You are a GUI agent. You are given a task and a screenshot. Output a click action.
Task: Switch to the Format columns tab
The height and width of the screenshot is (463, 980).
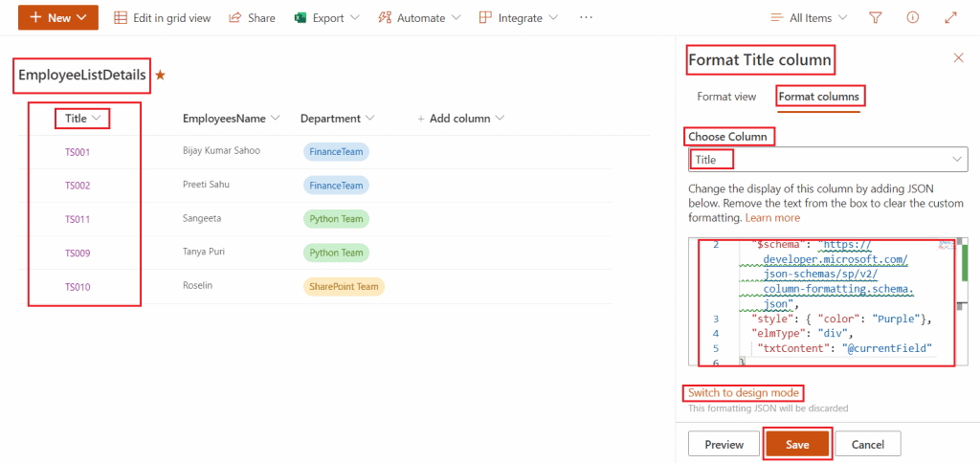click(x=819, y=97)
